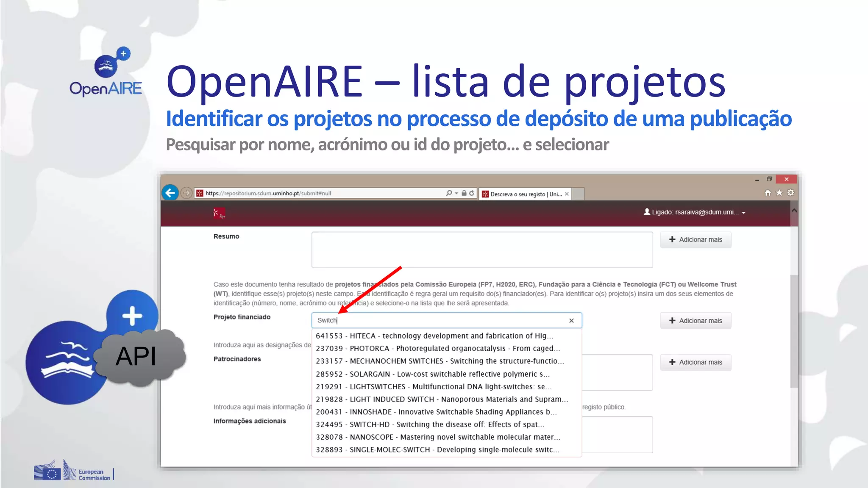The width and height of the screenshot is (868, 488).
Task: Select '219291 - LIGHTSWITCHES' project entry
Action: 446,387
